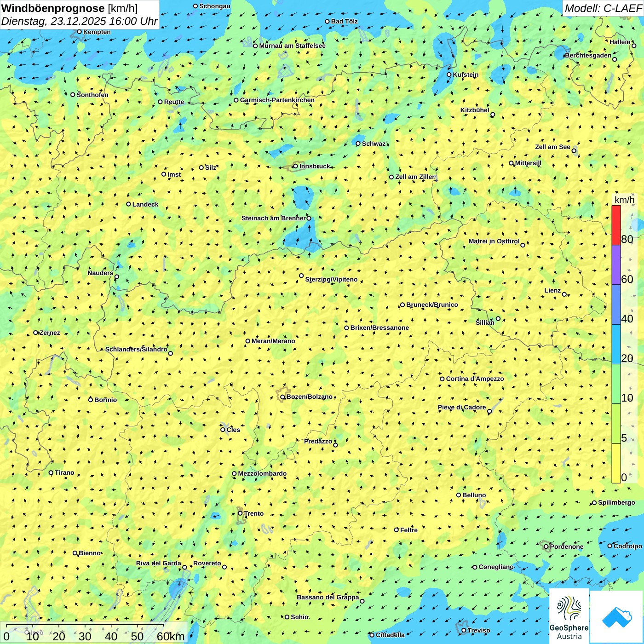Click the Reutte label
This screenshot has width=644, height=644.
tap(174, 102)
